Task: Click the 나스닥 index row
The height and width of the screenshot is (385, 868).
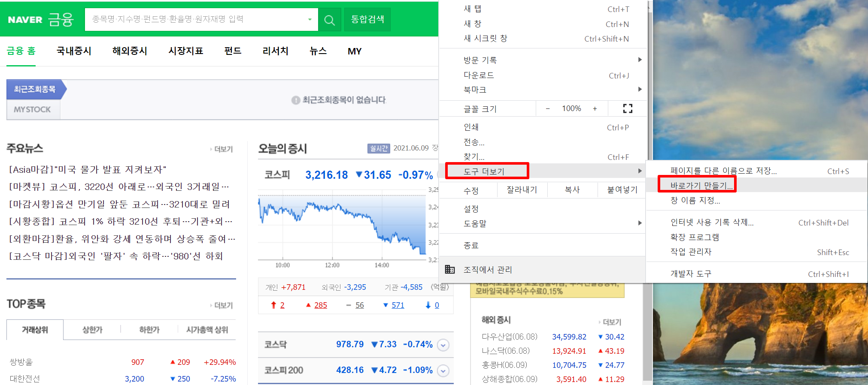Action: 553,351
